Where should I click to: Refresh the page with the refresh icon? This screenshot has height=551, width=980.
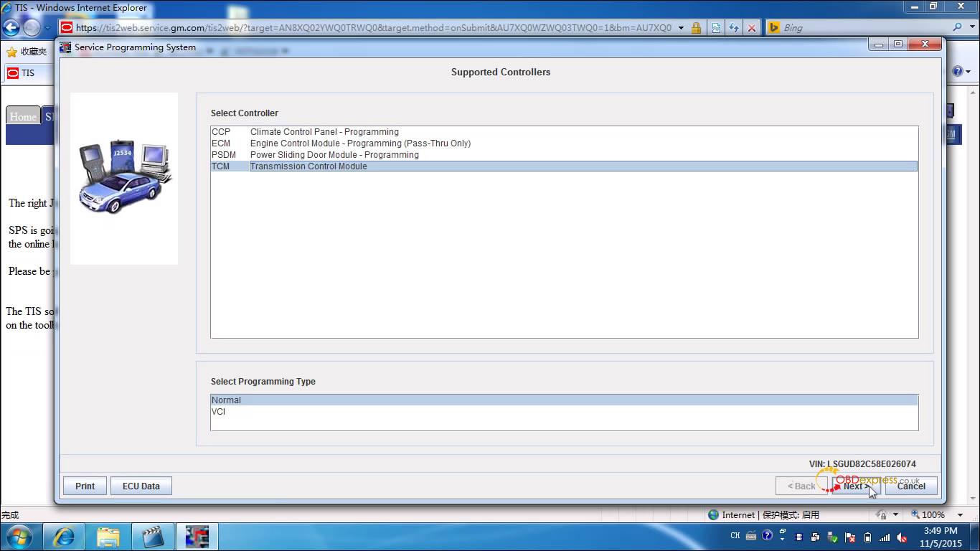[x=733, y=28]
